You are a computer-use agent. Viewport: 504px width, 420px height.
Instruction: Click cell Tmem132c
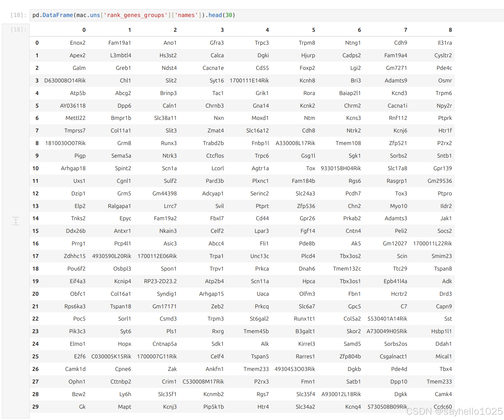click(x=347, y=269)
